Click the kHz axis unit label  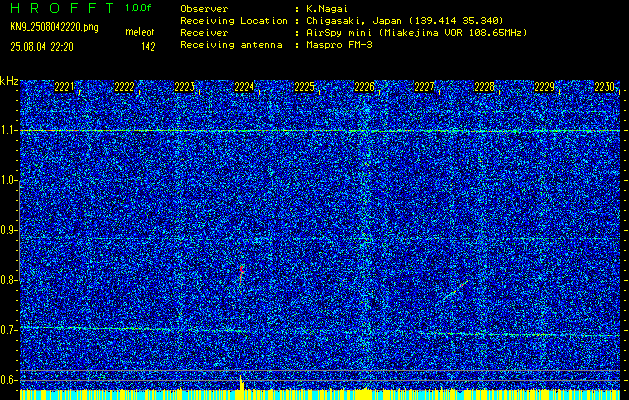[x=9, y=81]
